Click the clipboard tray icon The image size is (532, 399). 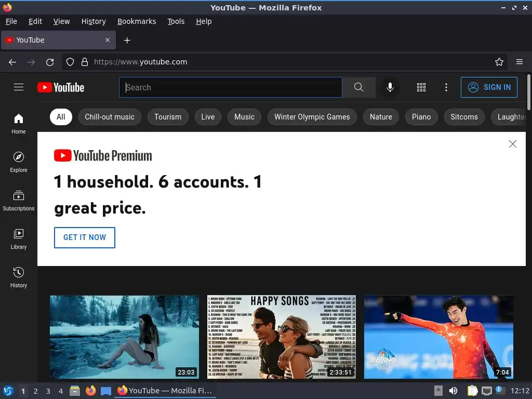point(472,391)
